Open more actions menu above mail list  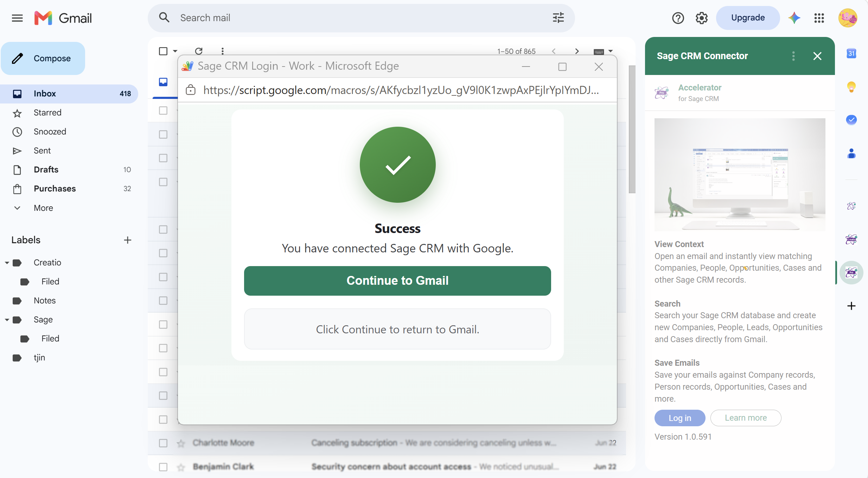tap(222, 51)
